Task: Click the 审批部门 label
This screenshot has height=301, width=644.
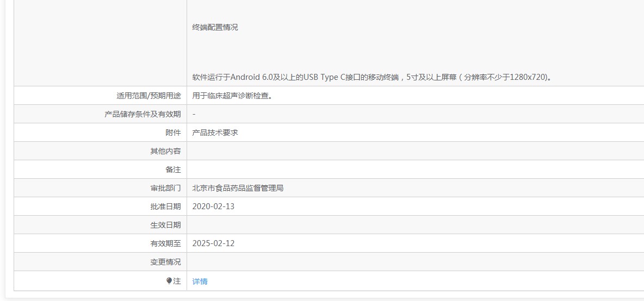Action: click(x=165, y=188)
